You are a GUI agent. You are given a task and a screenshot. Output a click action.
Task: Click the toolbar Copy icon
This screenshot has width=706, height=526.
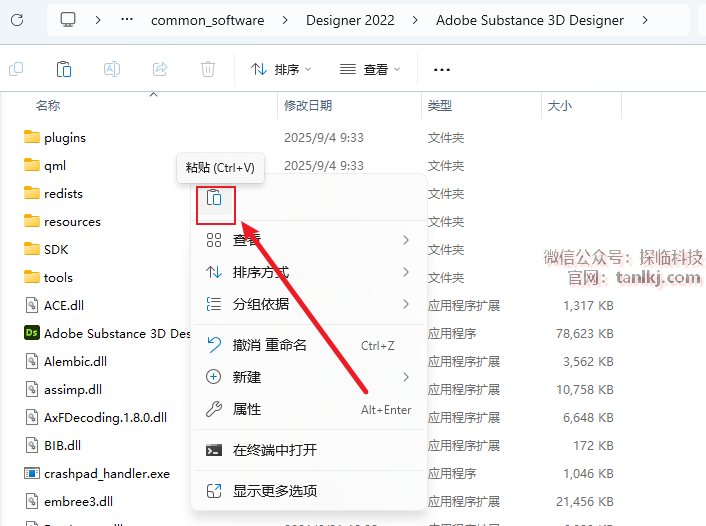point(16,69)
